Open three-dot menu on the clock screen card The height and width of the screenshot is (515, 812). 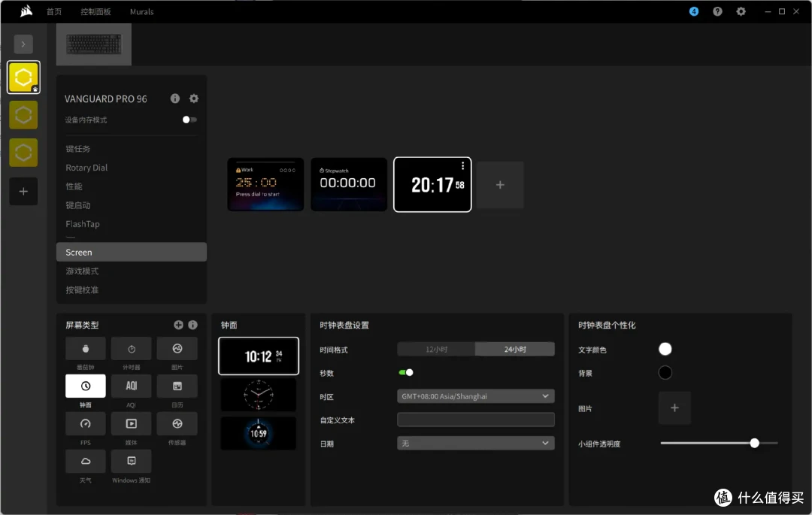[x=462, y=166]
